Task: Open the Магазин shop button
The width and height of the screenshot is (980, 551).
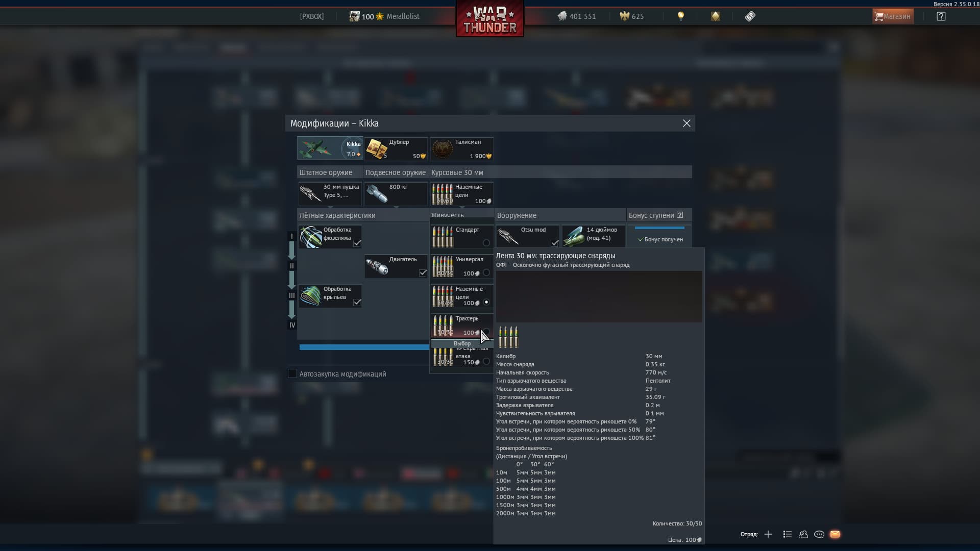Action: (x=893, y=16)
